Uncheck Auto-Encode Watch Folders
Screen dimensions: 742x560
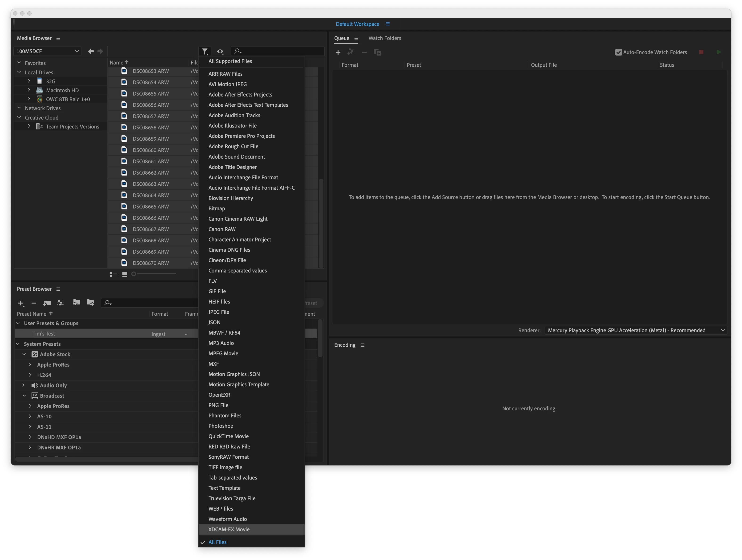click(618, 52)
